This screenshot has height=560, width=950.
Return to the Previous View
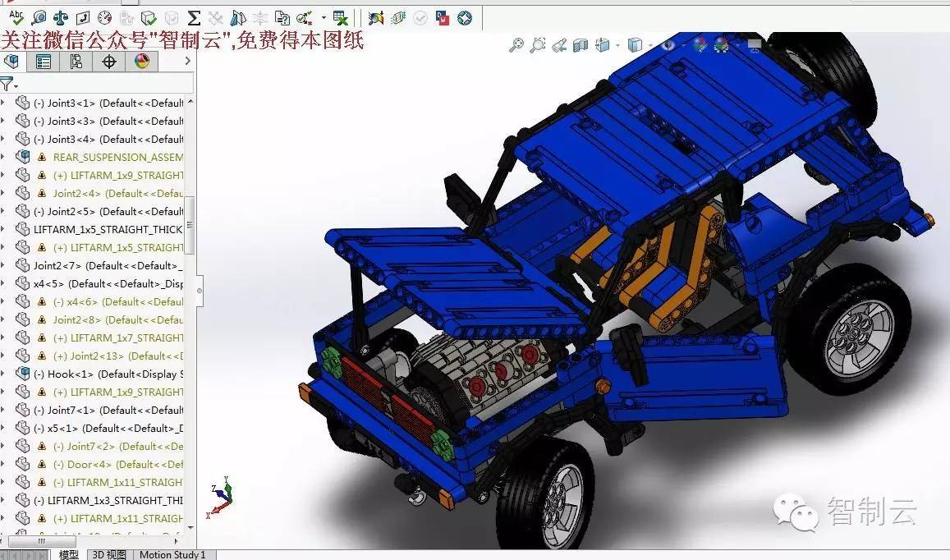[x=559, y=45]
